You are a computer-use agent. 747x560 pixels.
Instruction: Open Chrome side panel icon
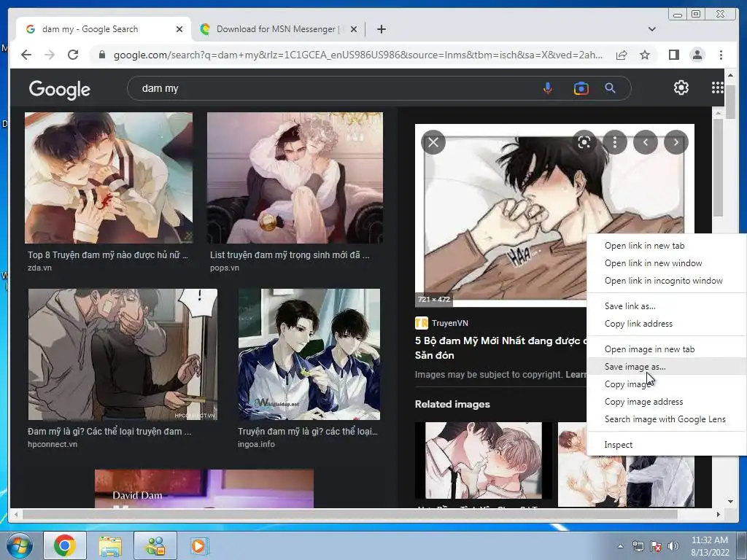point(673,55)
